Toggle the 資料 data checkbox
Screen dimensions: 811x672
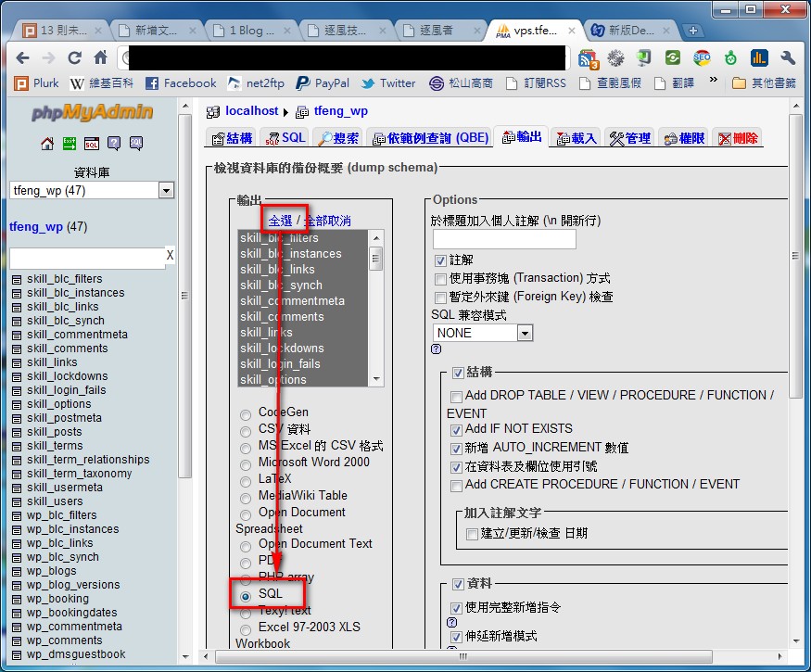pos(458,584)
